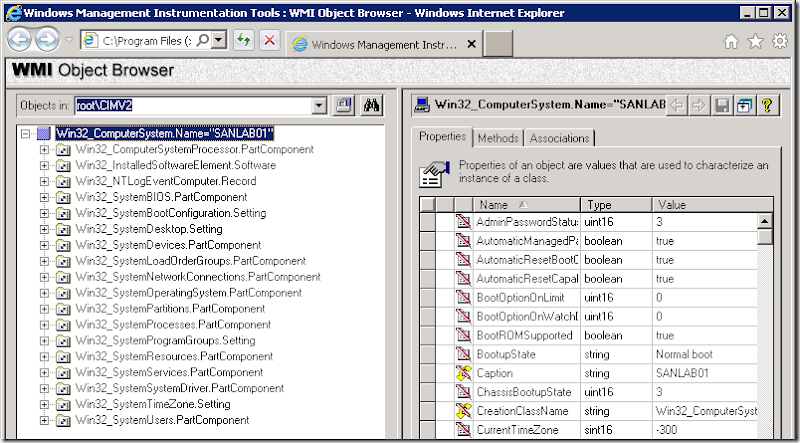Select Win32_SystemProgramGroups.Setting tree item
Viewport: 800px width, 443px height.
coord(165,340)
